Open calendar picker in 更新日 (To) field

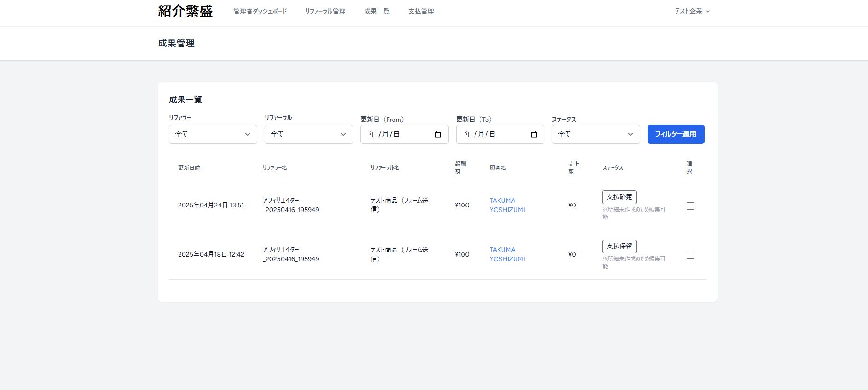click(x=534, y=134)
